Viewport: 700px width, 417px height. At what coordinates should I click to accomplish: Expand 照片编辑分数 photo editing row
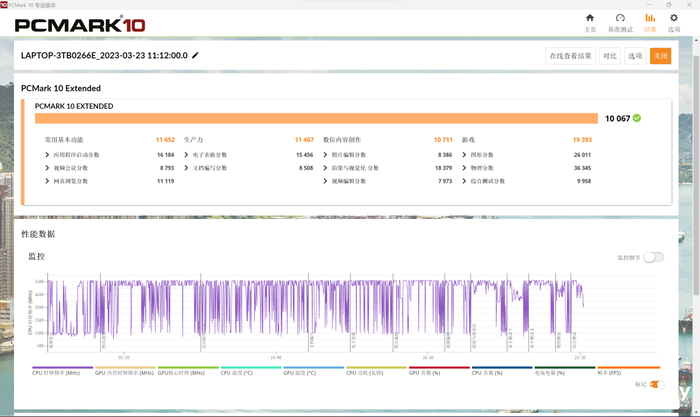pos(325,155)
